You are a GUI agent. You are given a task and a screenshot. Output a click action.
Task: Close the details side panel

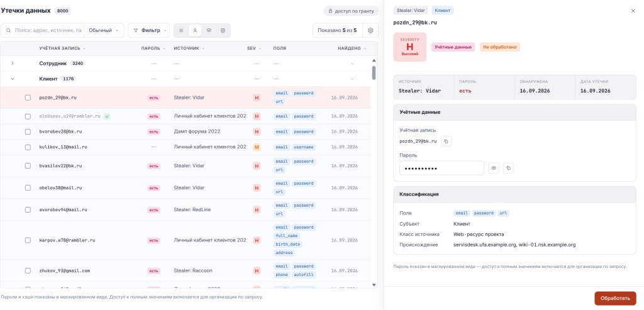pyautogui.click(x=633, y=11)
